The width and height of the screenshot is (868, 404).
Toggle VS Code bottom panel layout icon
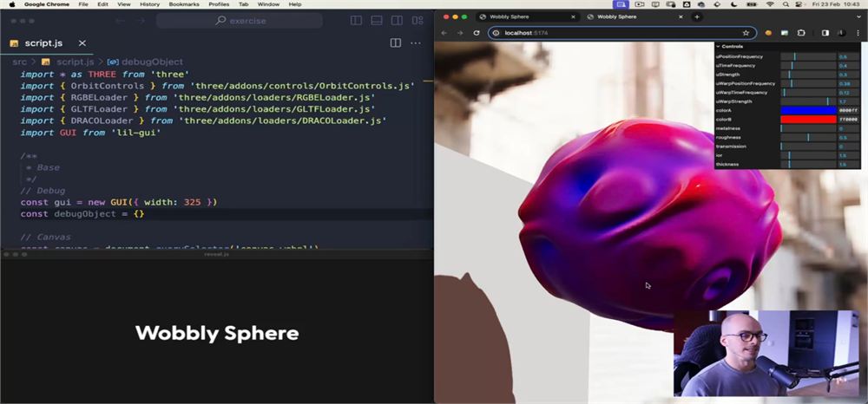tap(377, 21)
